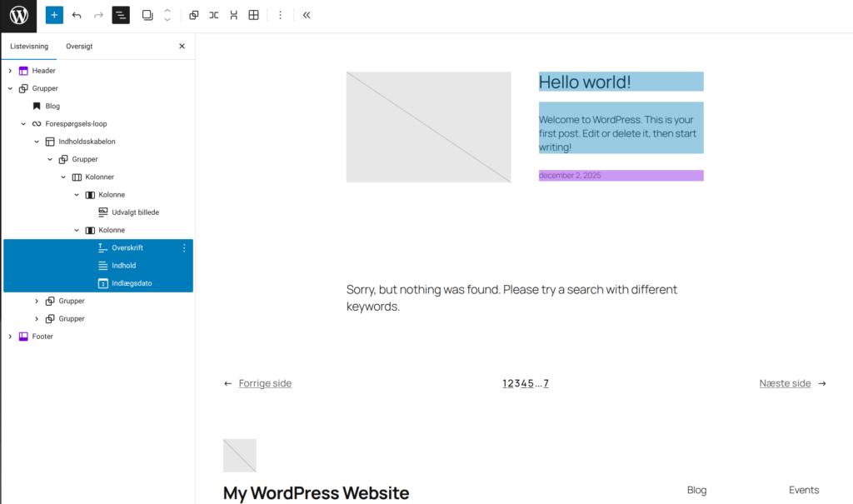Click the undo arrow in toolbar

coord(77,15)
